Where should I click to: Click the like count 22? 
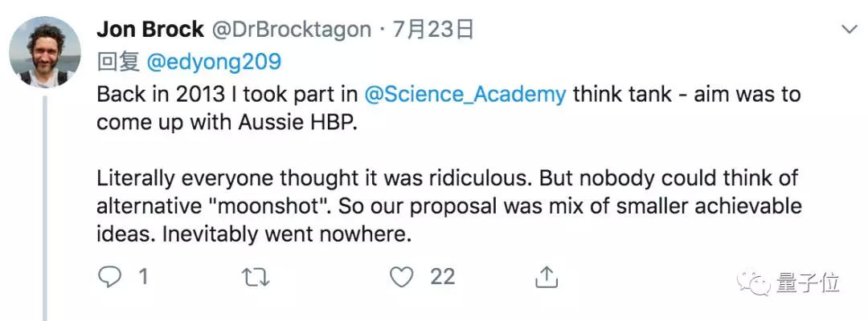(442, 278)
